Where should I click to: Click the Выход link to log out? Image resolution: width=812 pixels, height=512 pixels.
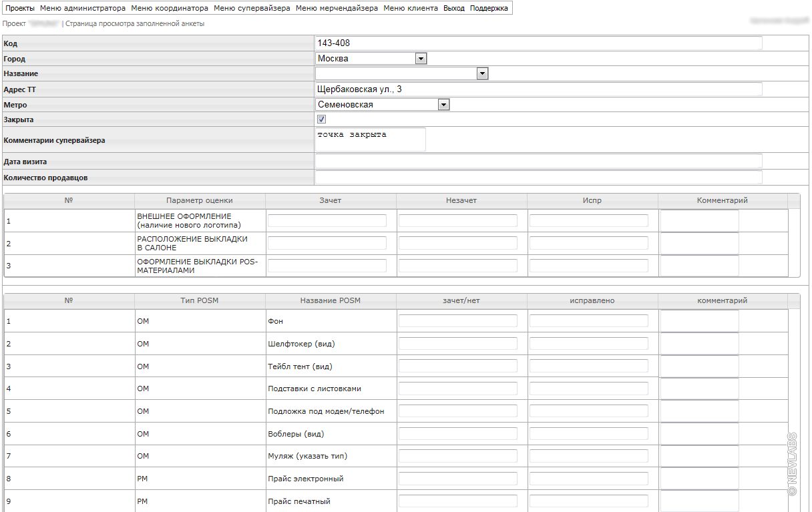(x=454, y=9)
